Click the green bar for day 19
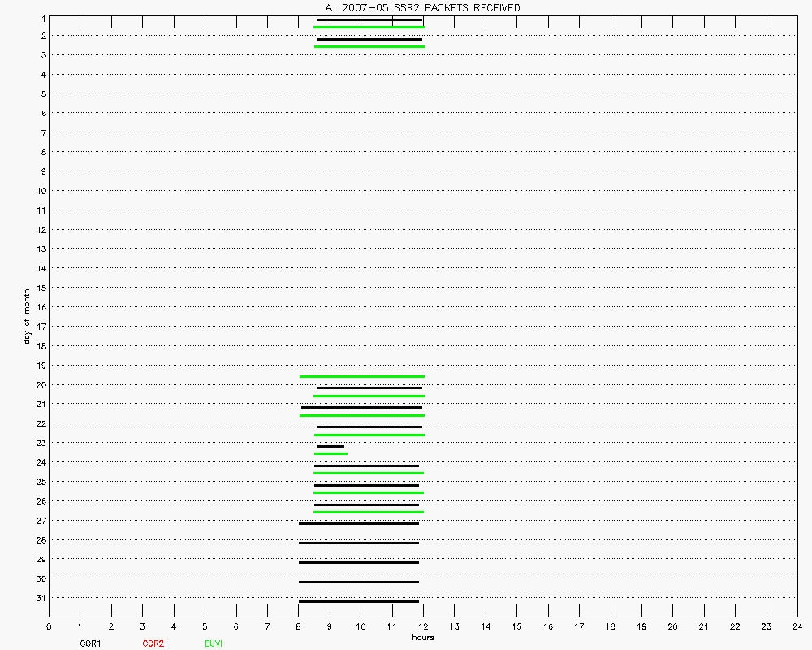Screen dimensions: 812x650 [362, 376]
